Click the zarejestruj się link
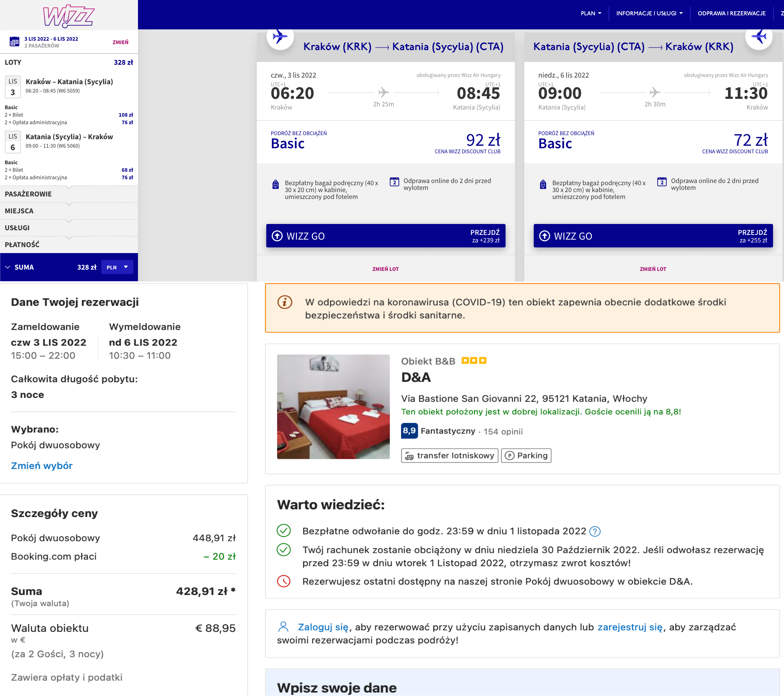This screenshot has width=784, height=696. [630, 627]
